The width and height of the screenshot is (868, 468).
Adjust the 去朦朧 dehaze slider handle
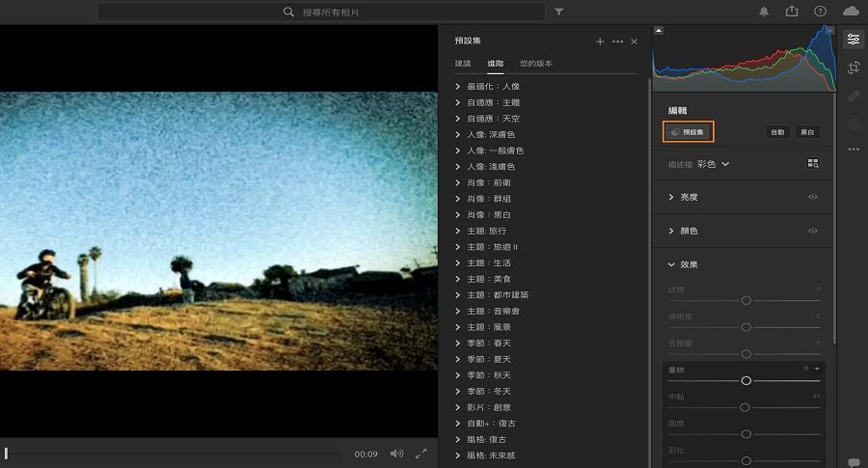click(x=746, y=354)
